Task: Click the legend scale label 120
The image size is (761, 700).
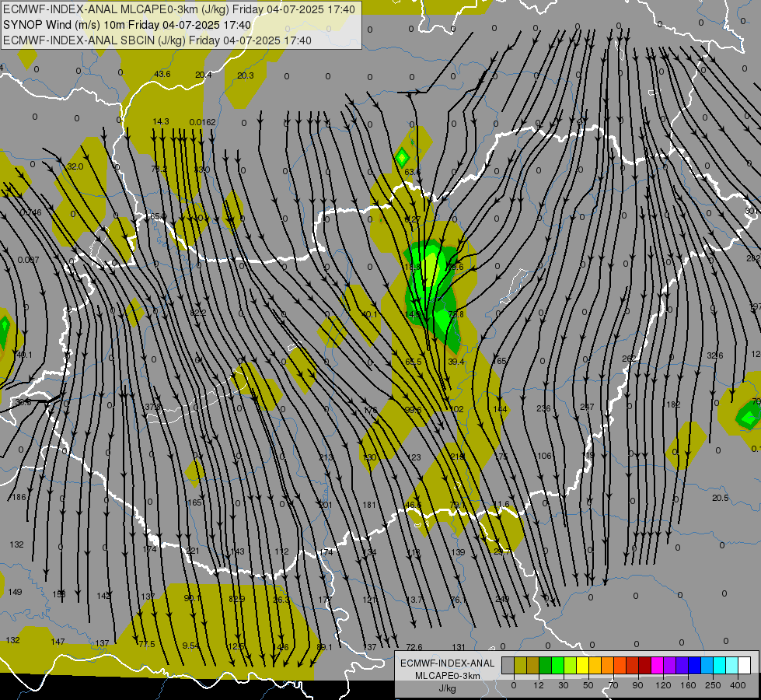Action: click(x=663, y=685)
